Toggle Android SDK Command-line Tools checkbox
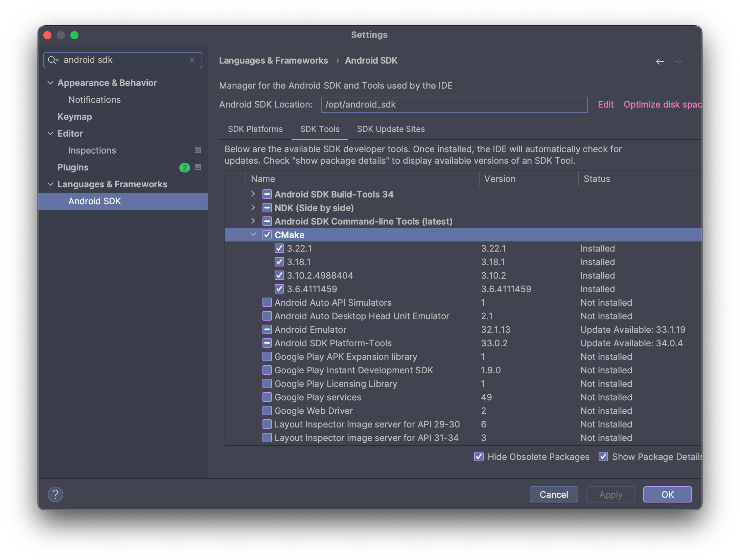The width and height of the screenshot is (740, 560). [267, 221]
